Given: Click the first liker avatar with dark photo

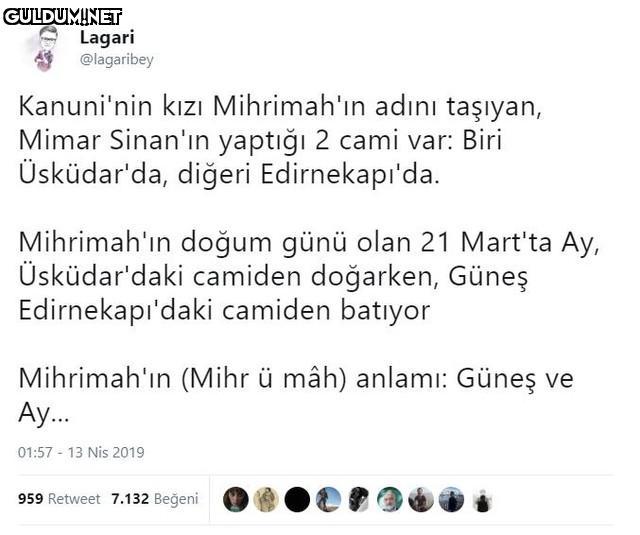Looking at the screenshot, I should [236, 499].
